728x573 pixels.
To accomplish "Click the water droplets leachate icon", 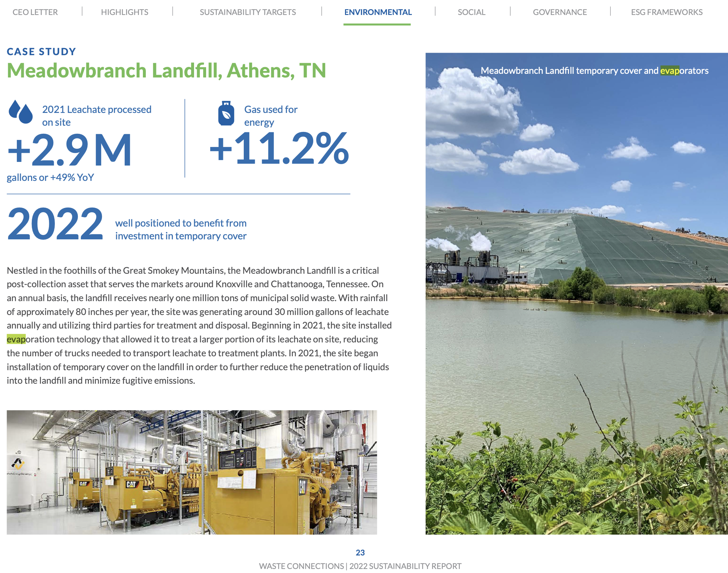I will [20, 112].
